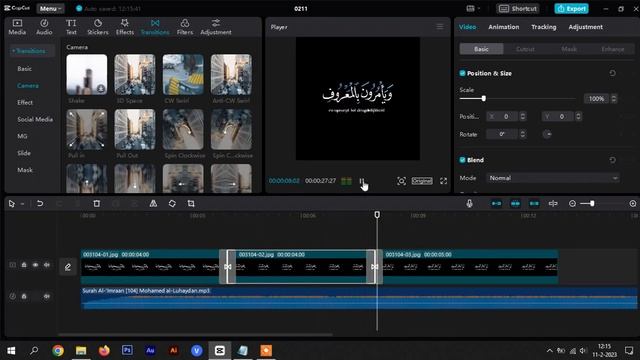Click the player fullscreen icon
This screenshot has height=360, width=640.
(x=443, y=181)
